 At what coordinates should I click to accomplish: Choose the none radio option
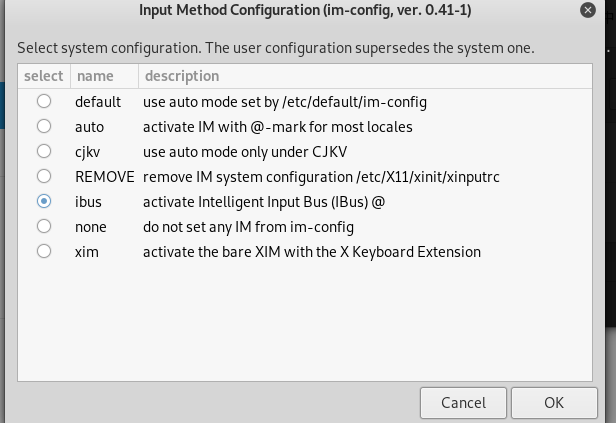(x=44, y=226)
